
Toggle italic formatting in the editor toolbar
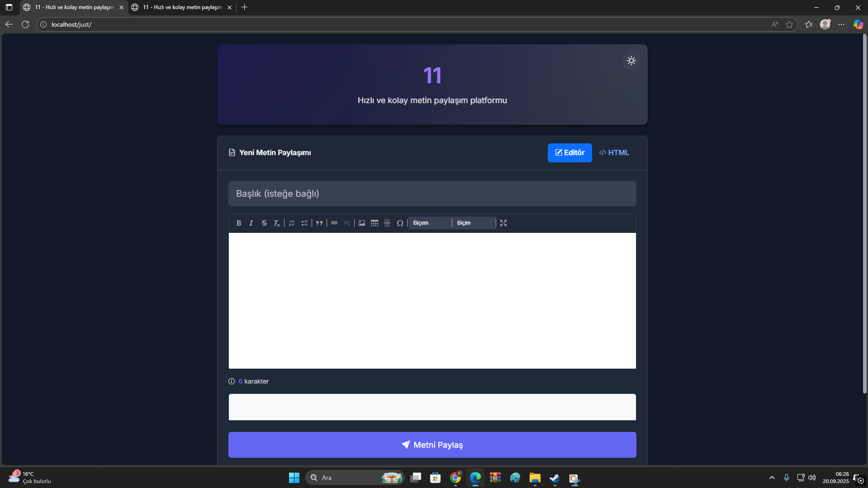pyautogui.click(x=251, y=223)
